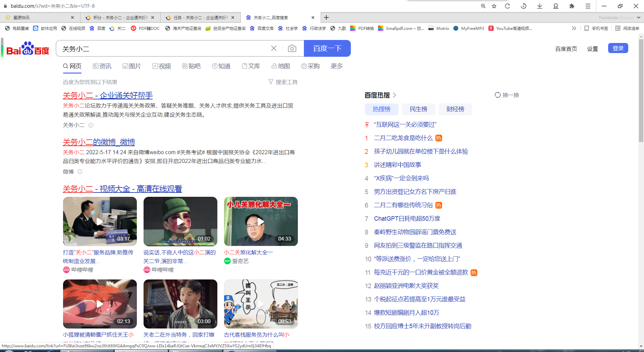
Task: Open the user account icon in toolbar
Action: point(556,6)
